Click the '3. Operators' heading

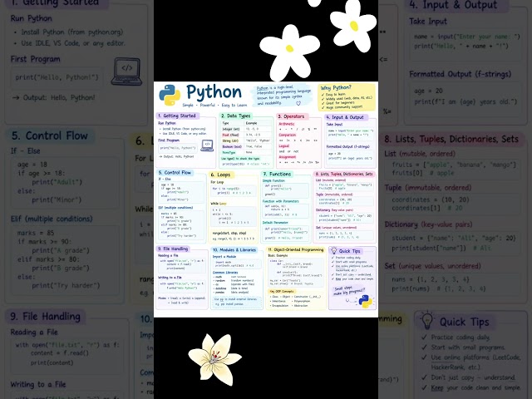click(291, 116)
